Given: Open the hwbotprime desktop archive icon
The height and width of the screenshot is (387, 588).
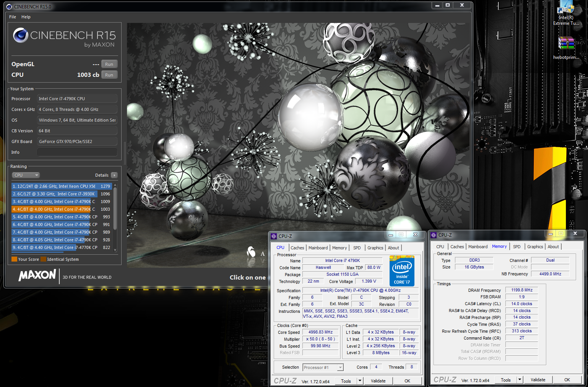Looking at the screenshot, I should pyautogui.click(x=566, y=48).
